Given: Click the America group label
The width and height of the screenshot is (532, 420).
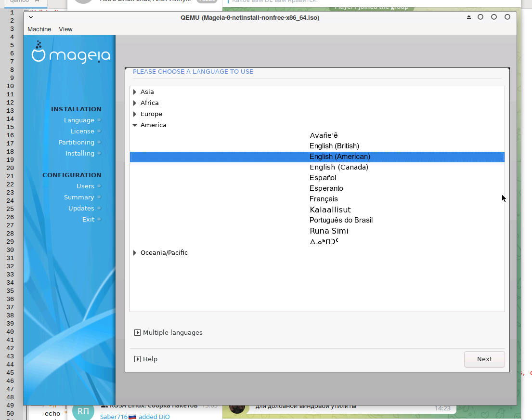Looking at the screenshot, I should (x=154, y=125).
